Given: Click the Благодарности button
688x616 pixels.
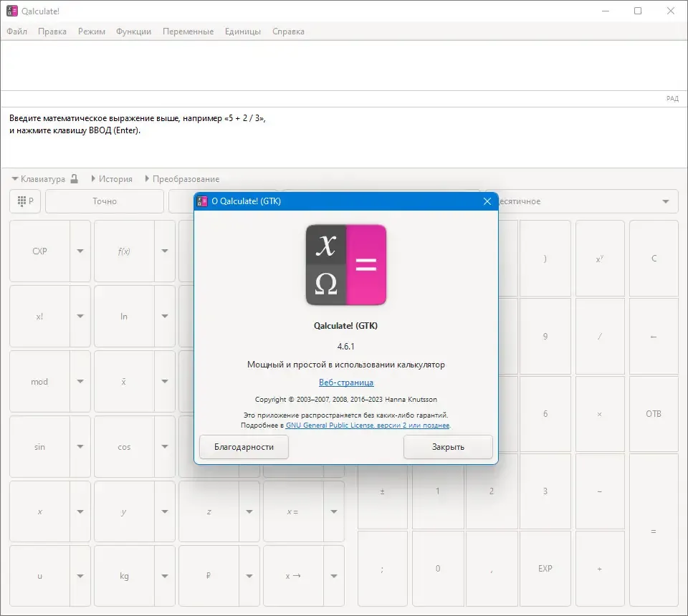Looking at the screenshot, I should point(244,447).
